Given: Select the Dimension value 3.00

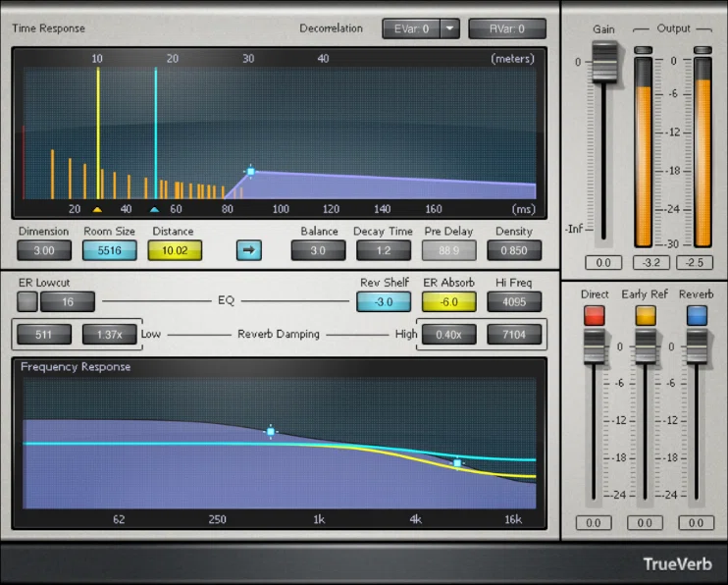Looking at the screenshot, I should pyautogui.click(x=44, y=250).
